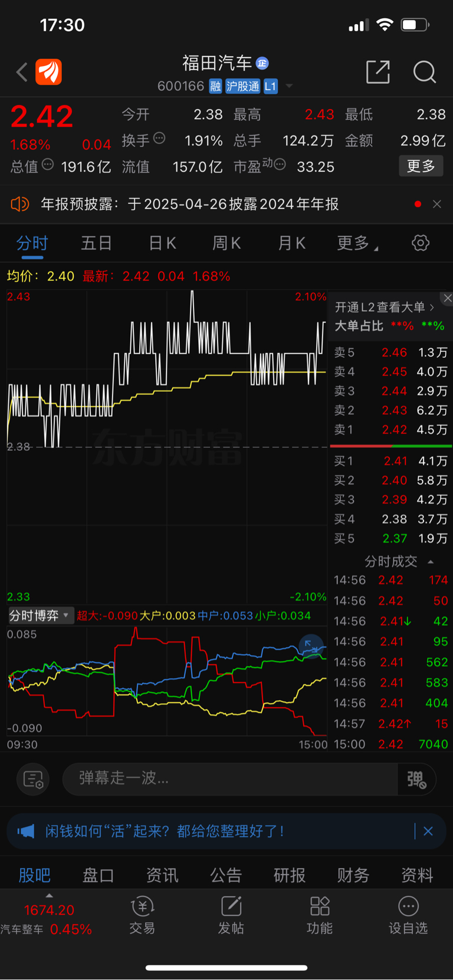Open the Eastmoney orange app logo
The height and width of the screenshot is (980, 453).
pos(48,72)
